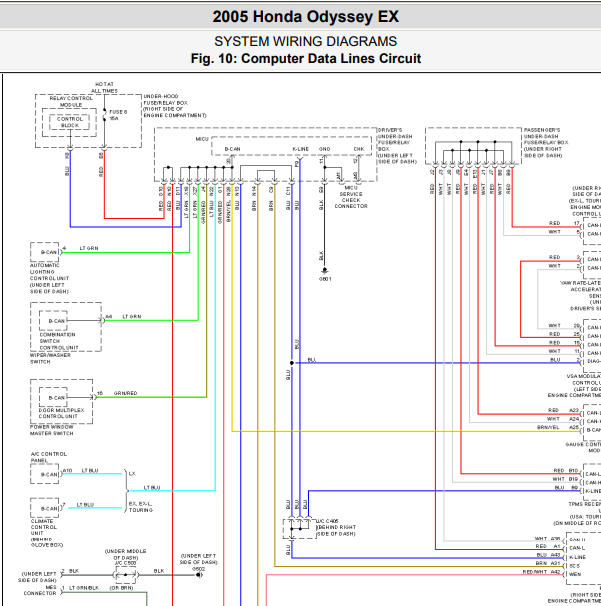Select the 'RELAY CONTROL MODULE' label

tap(71, 102)
